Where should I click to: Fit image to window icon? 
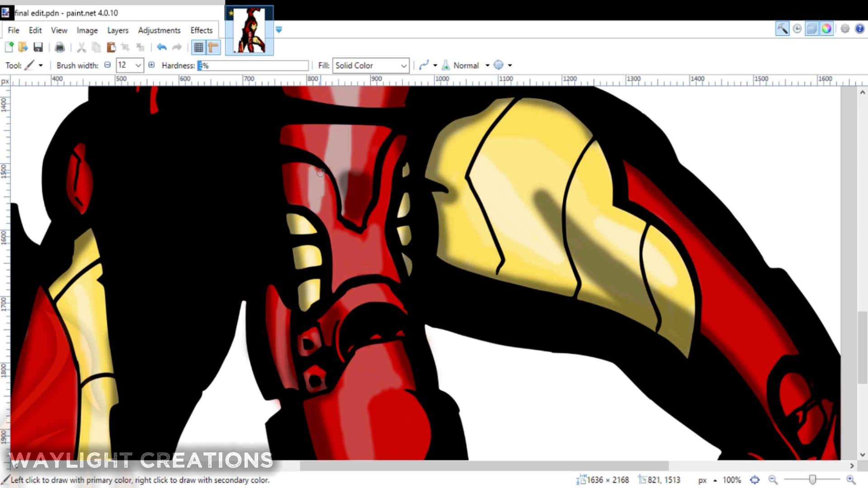pos(755,480)
